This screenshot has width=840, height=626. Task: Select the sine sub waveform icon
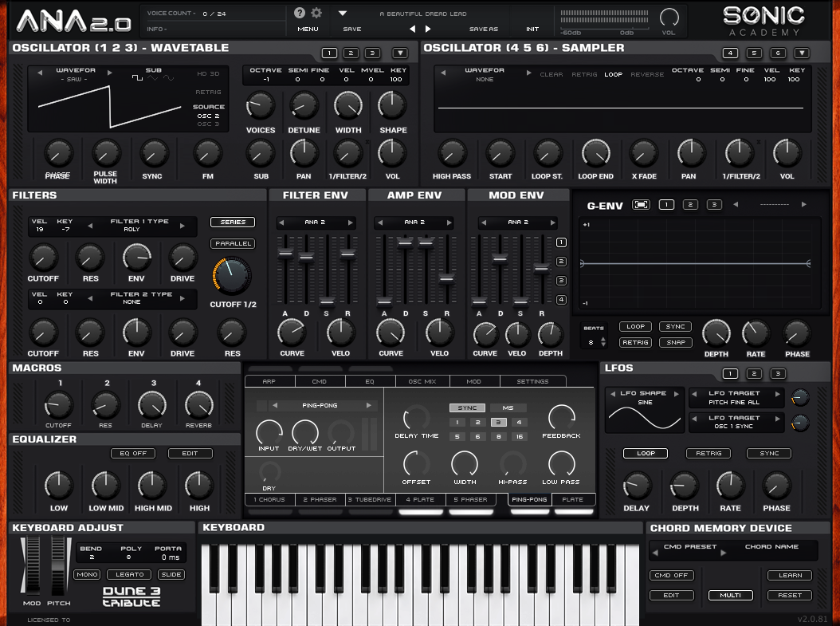click(x=168, y=78)
